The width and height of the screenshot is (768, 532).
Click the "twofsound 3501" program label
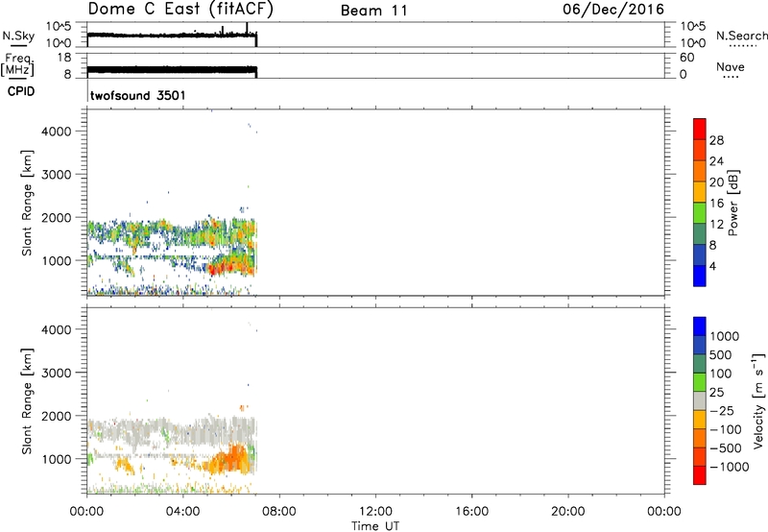tap(138, 95)
